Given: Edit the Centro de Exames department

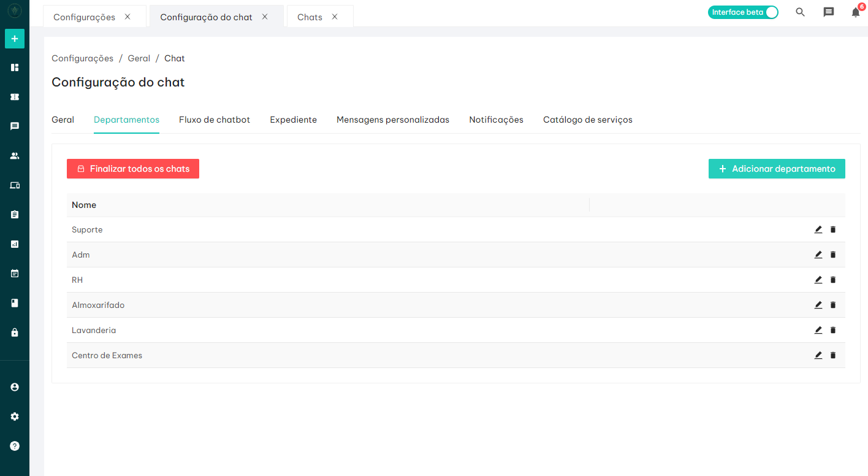Looking at the screenshot, I should click(818, 355).
